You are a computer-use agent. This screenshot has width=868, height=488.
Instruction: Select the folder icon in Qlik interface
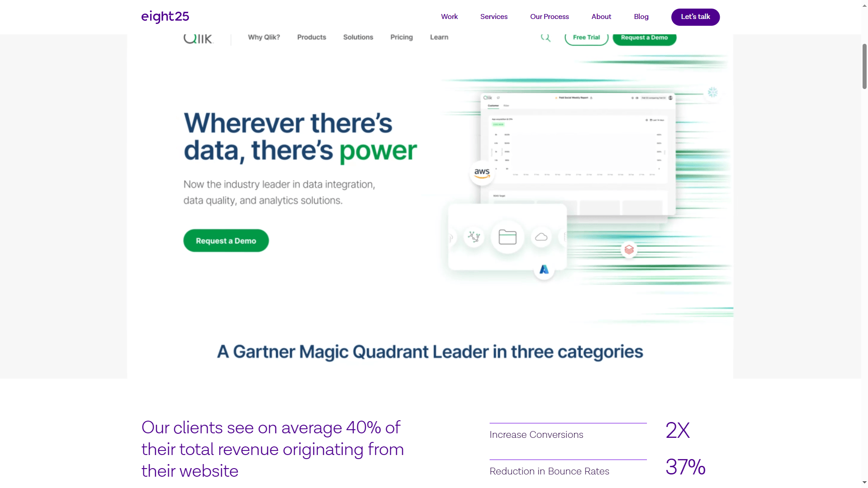pos(507,237)
